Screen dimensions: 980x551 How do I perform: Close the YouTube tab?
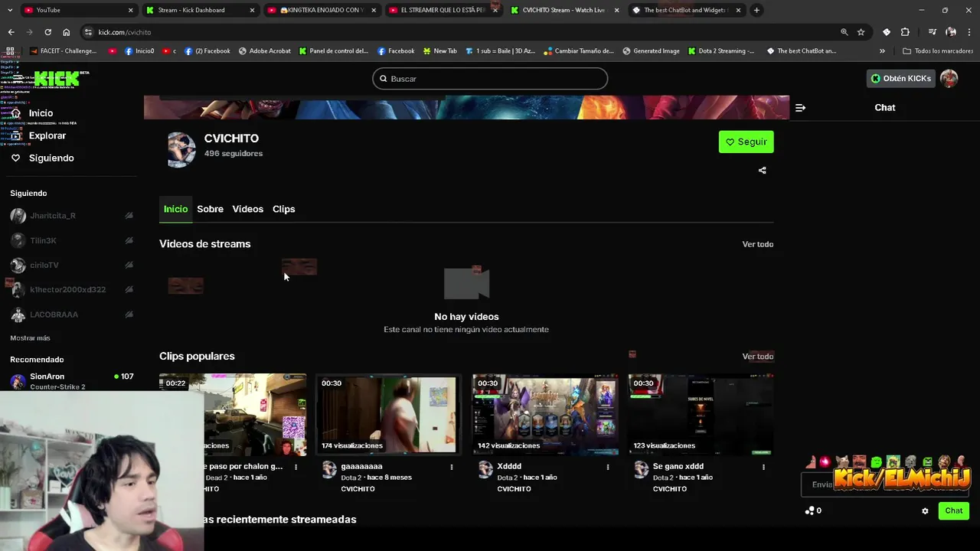pyautogui.click(x=130, y=10)
